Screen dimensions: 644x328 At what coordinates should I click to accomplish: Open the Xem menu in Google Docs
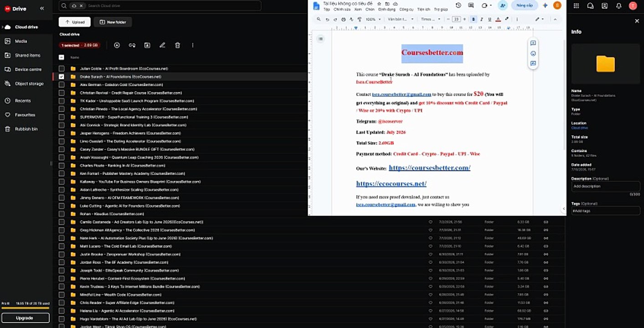358,9
